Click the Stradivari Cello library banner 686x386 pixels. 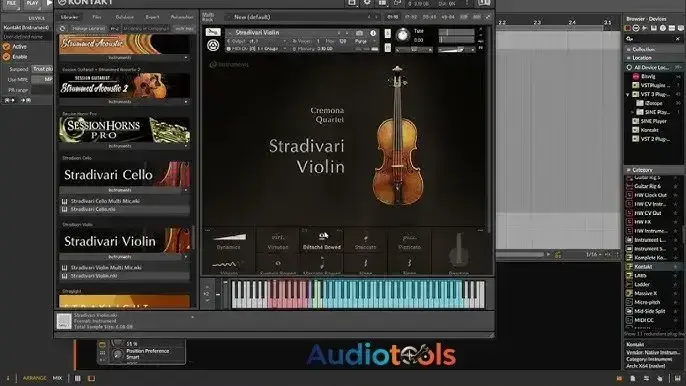coord(125,174)
